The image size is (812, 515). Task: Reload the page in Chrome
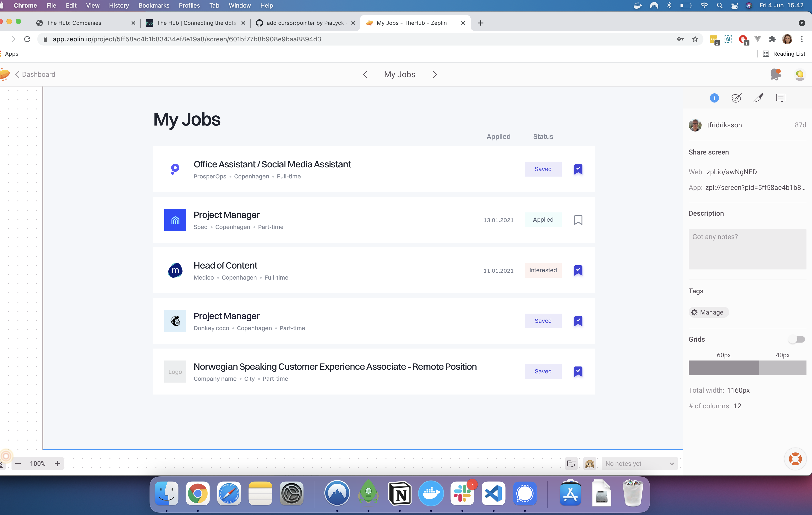click(27, 39)
